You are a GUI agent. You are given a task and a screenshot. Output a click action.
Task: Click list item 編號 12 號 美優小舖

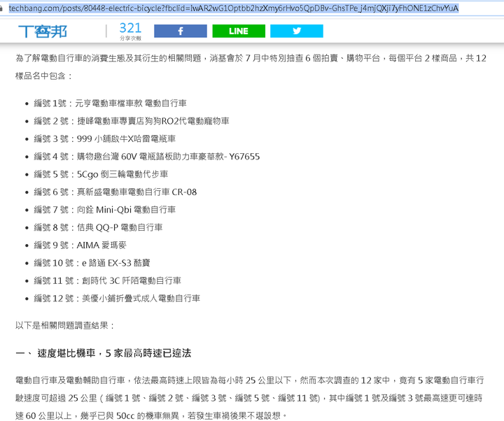coord(117,299)
